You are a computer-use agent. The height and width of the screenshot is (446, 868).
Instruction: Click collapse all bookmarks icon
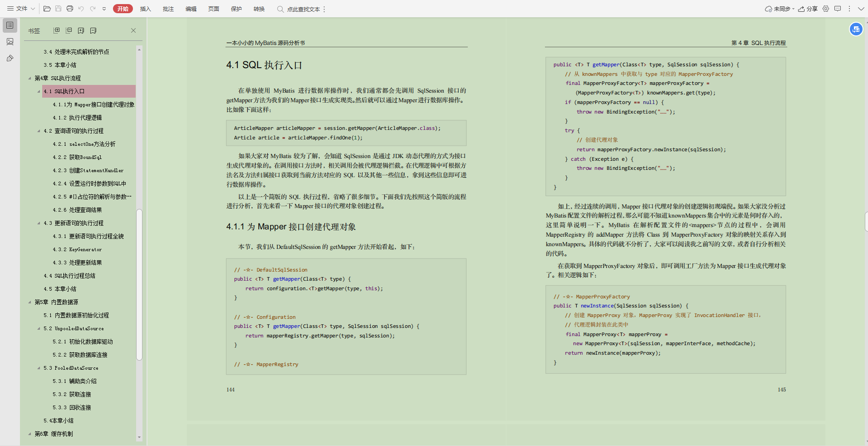[x=69, y=30]
